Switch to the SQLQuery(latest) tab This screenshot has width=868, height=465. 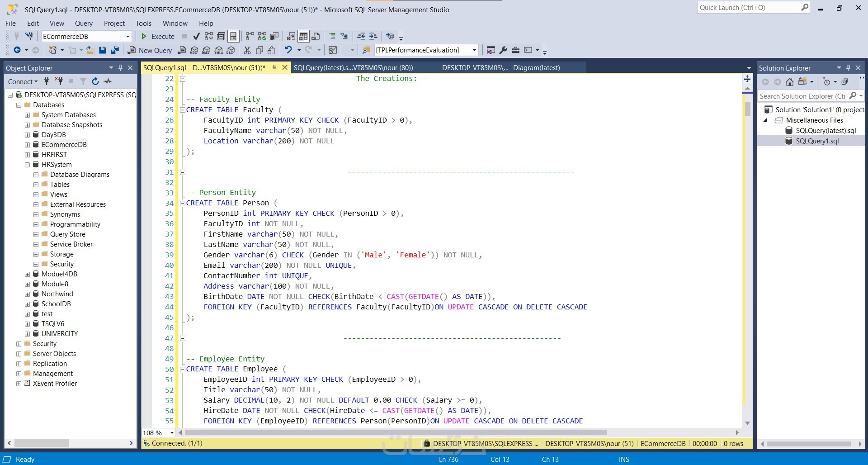pyautogui.click(x=353, y=68)
